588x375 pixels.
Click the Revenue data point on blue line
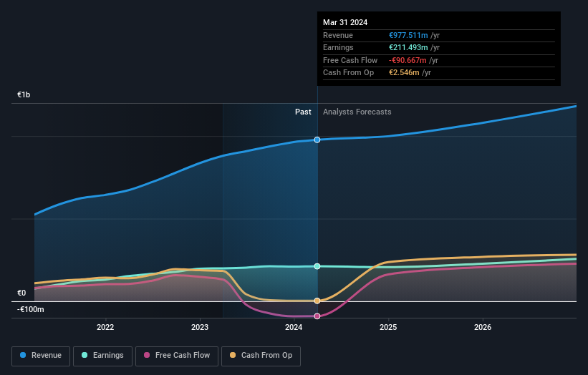click(x=317, y=140)
